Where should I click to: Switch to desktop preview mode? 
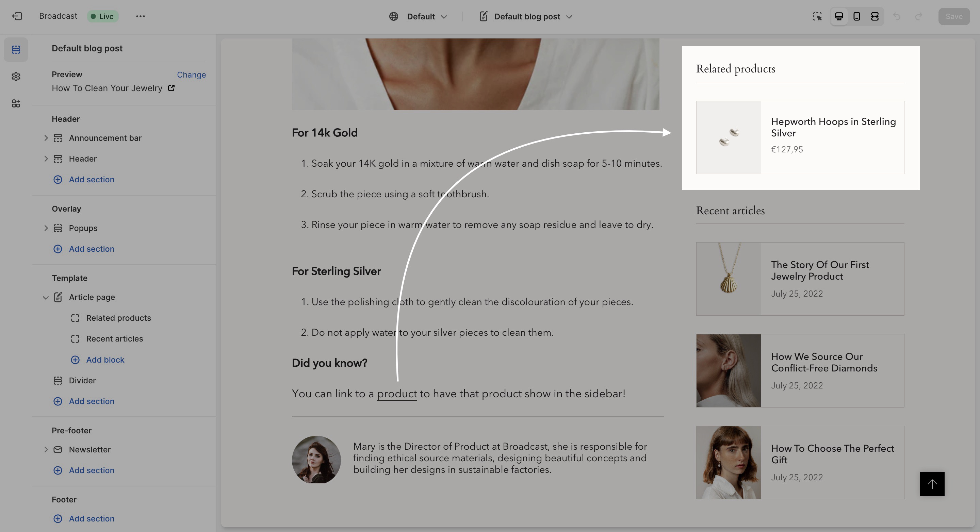pyautogui.click(x=838, y=16)
